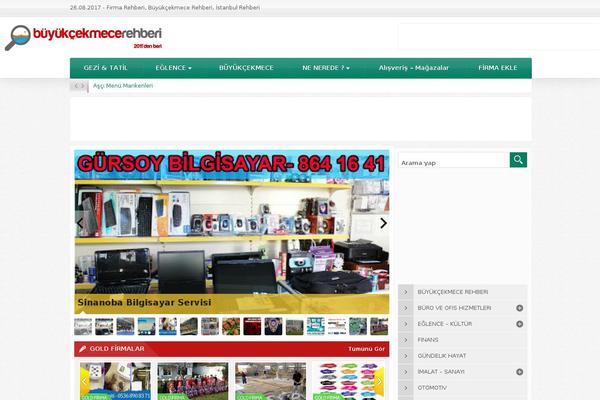
Task: Open BÜRO VE OFİS HİZMETLERİ category
Action: [x=454, y=308]
